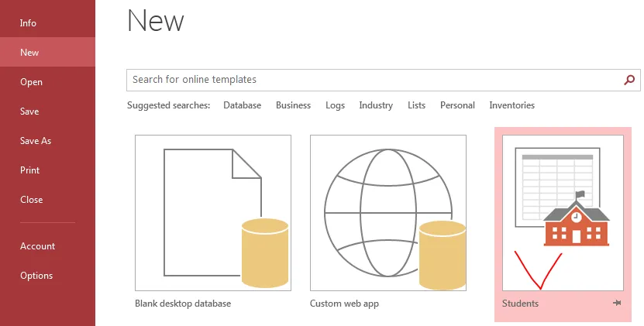Open the Print page

29,170
